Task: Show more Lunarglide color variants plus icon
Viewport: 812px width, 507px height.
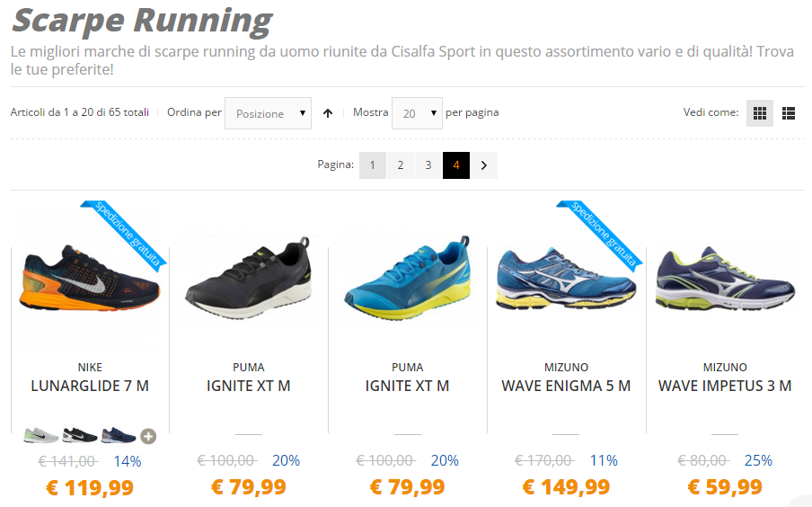Action: point(148,437)
